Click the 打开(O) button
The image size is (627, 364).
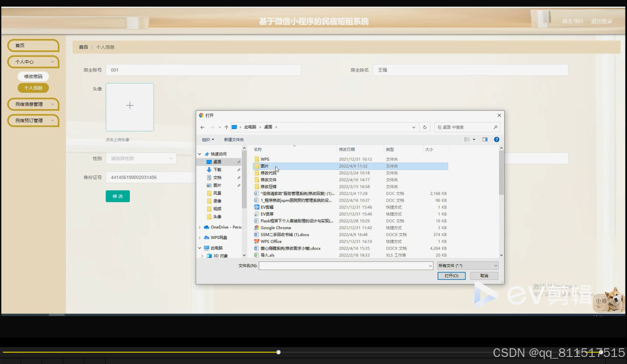(452, 276)
